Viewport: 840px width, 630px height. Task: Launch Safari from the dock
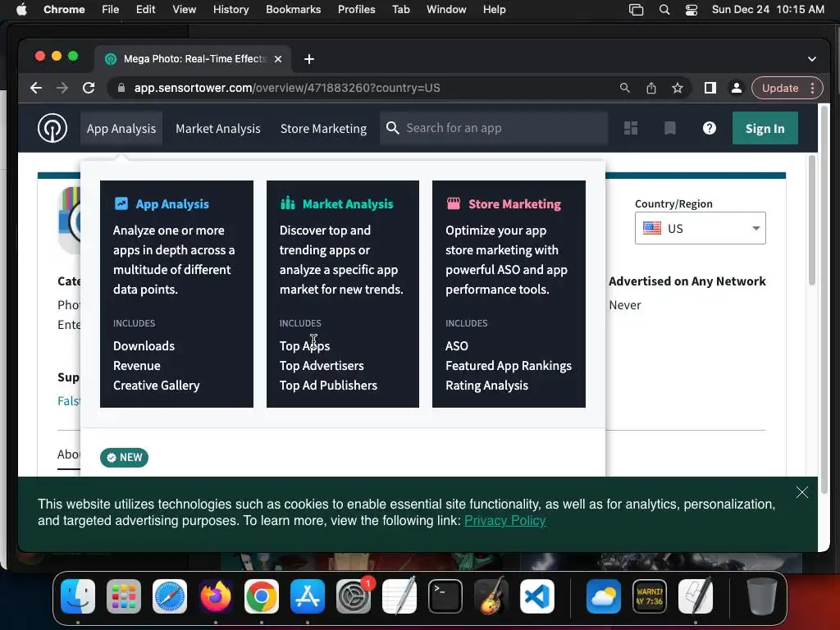[x=170, y=596]
